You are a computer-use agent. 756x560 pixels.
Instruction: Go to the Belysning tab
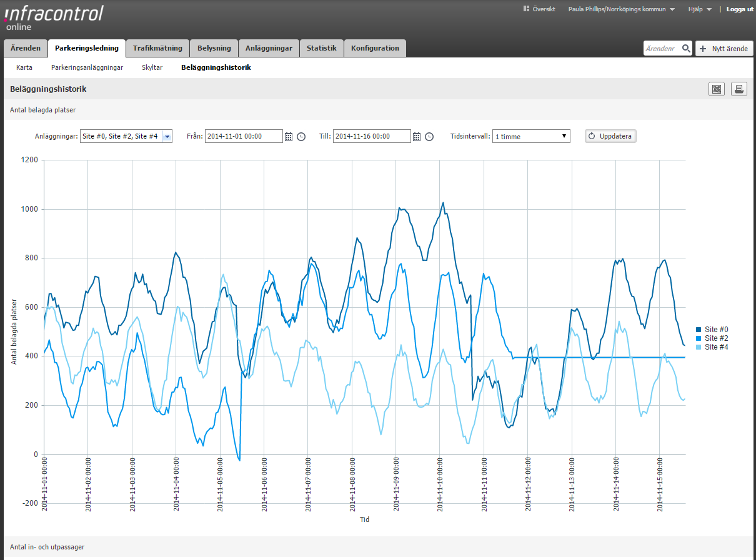coord(214,48)
